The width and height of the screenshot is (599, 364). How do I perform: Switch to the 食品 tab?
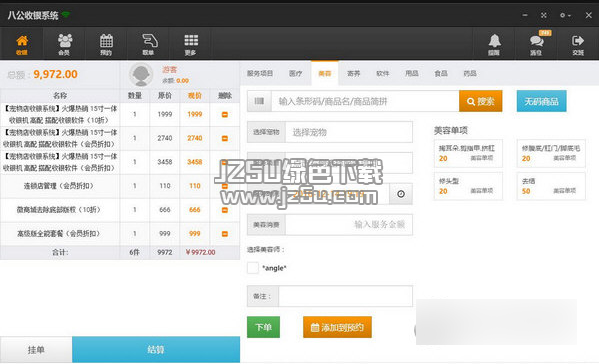pos(441,73)
